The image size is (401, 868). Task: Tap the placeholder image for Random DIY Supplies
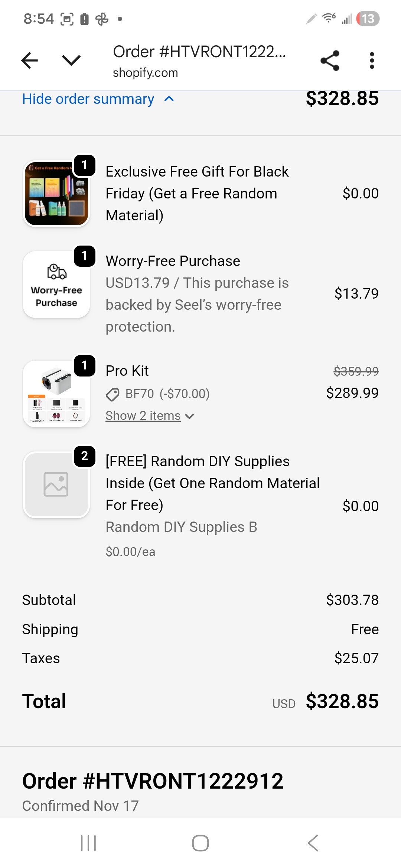click(x=56, y=484)
